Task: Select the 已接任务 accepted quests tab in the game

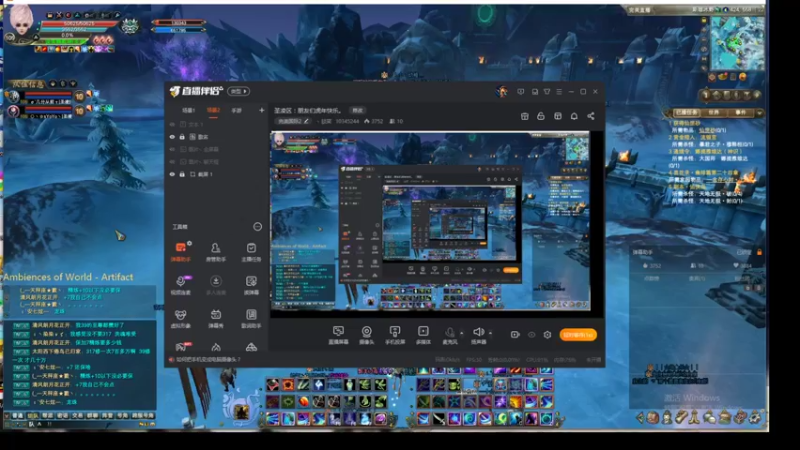Action: coord(686,112)
